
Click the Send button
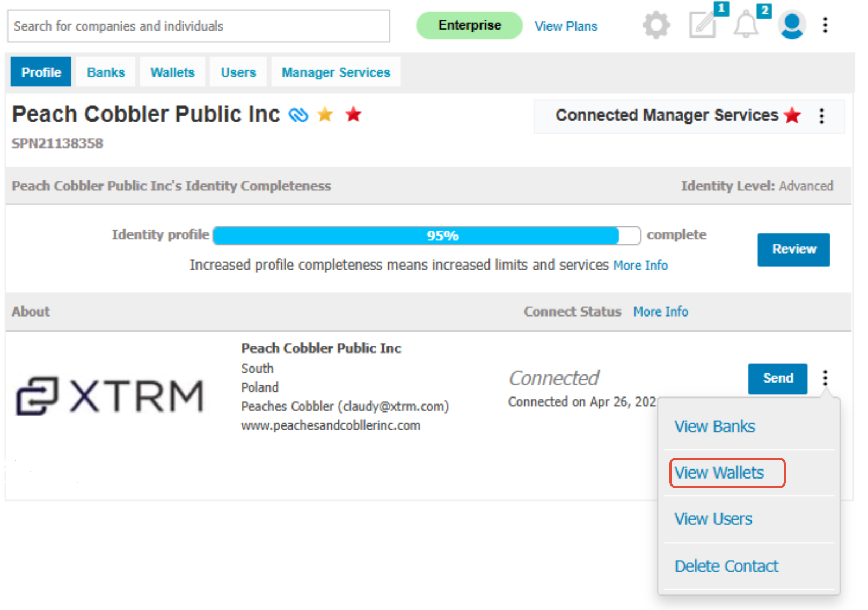(x=777, y=379)
